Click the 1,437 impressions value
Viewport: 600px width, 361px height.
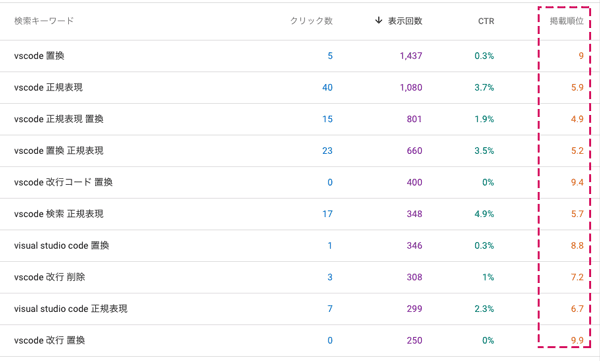click(x=411, y=56)
